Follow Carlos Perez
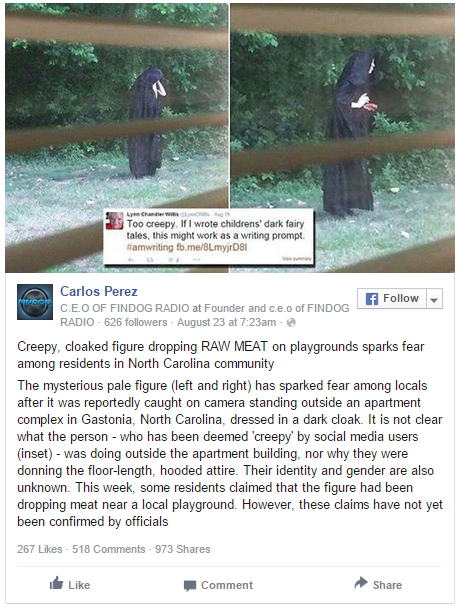Screen dimensions: 459x607 [x=392, y=298]
